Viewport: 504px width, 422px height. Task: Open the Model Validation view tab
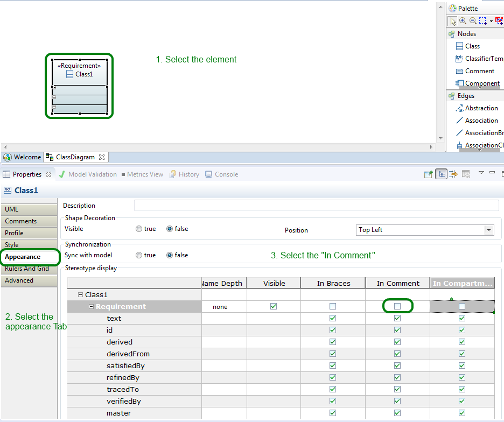(x=88, y=174)
